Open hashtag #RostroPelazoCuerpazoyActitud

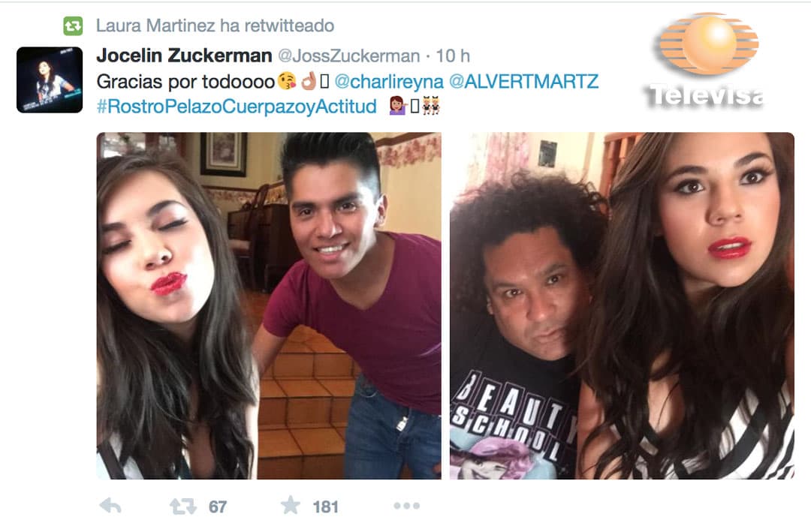pos(237,107)
